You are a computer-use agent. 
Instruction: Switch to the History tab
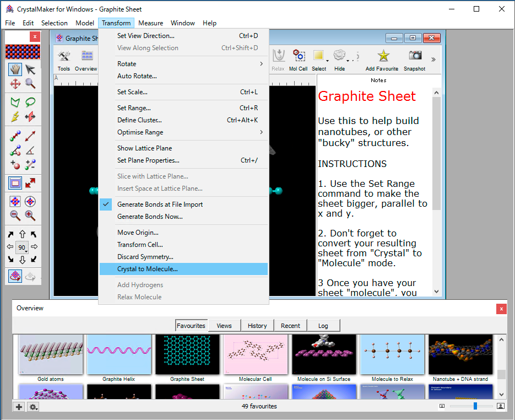click(257, 326)
